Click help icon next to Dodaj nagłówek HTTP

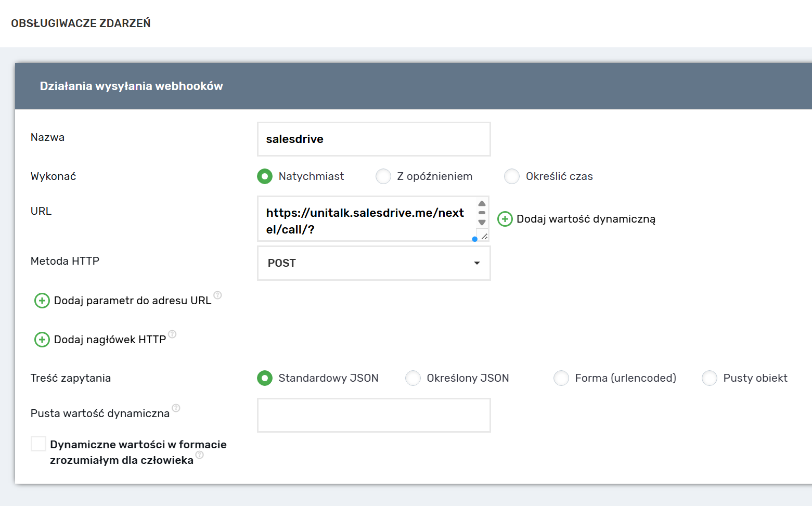pyautogui.click(x=172, y=334)
